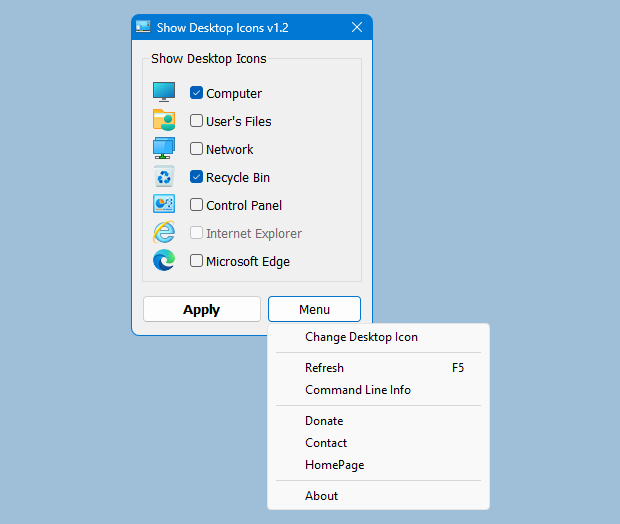Click the Microsoft Edge icon
Image resolution: width=620 pixels, height=524 pixels.
(164, 261)
